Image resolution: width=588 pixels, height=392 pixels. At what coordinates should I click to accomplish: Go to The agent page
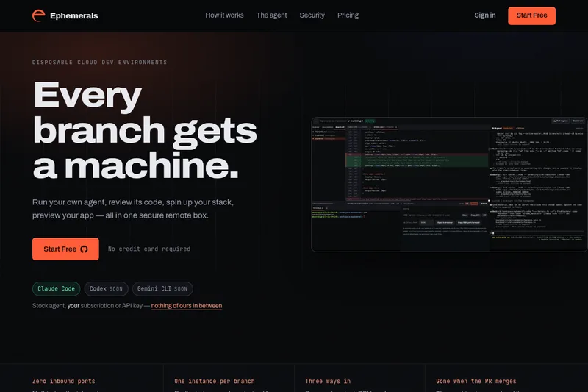click(271, 15)
